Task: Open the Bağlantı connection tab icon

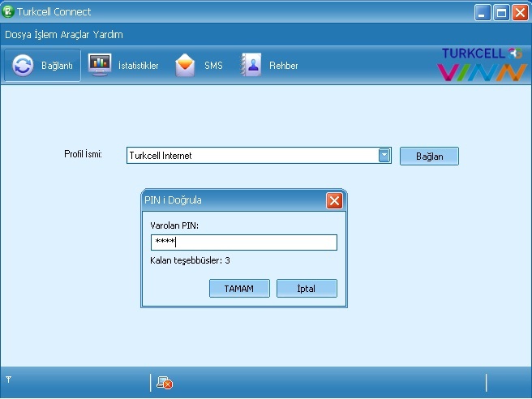Action: pyautogui.click(x=23, y=66)
